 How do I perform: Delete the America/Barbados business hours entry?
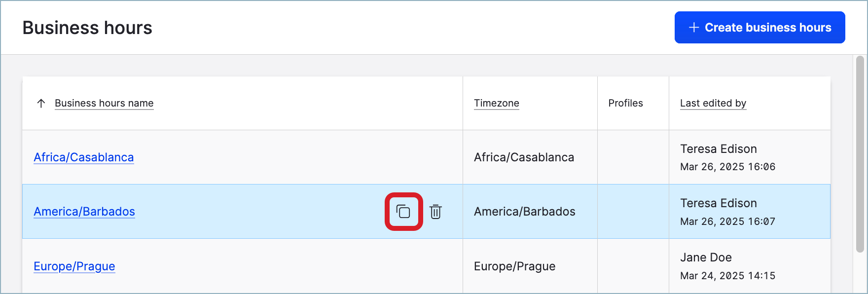[435, 212]
